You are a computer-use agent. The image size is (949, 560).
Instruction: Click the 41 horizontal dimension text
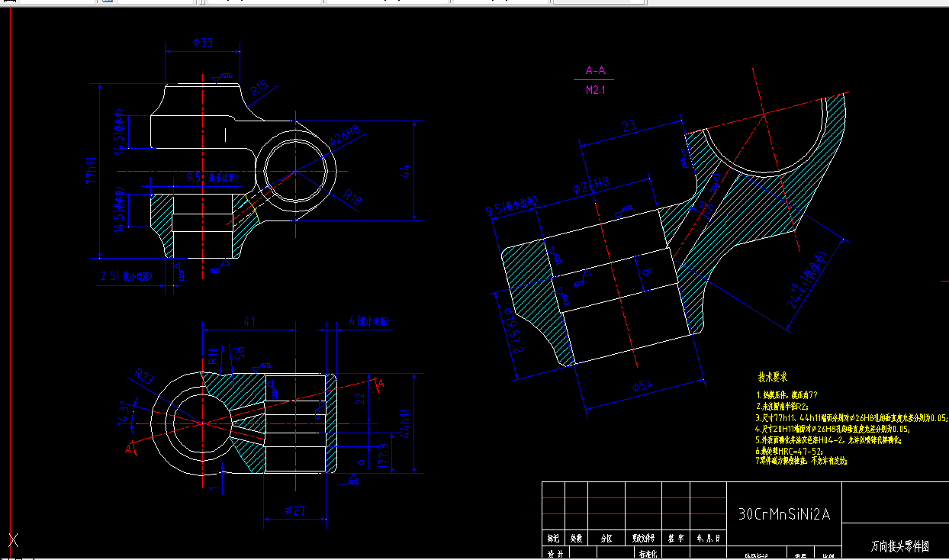pos(249,322)
